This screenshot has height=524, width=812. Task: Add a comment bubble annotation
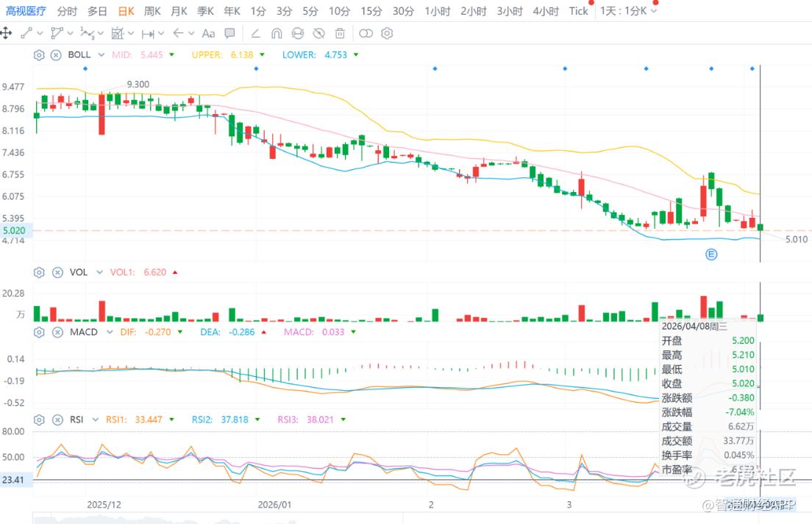pyautogui.click(x=229, y=34)
